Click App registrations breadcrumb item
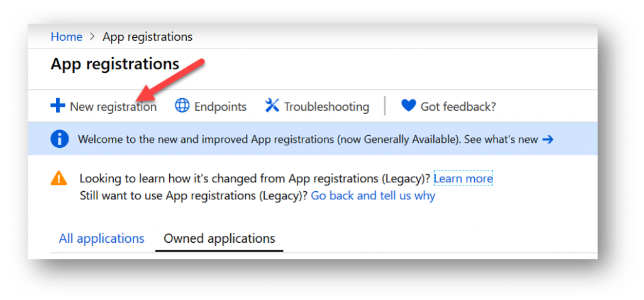This screenshot has height=300, width=644. tap(147, 37)
